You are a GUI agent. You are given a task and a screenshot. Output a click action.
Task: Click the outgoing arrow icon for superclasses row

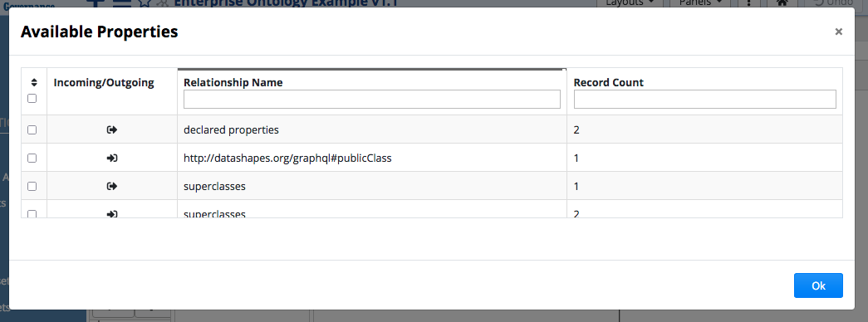click(x=112, y=187)
